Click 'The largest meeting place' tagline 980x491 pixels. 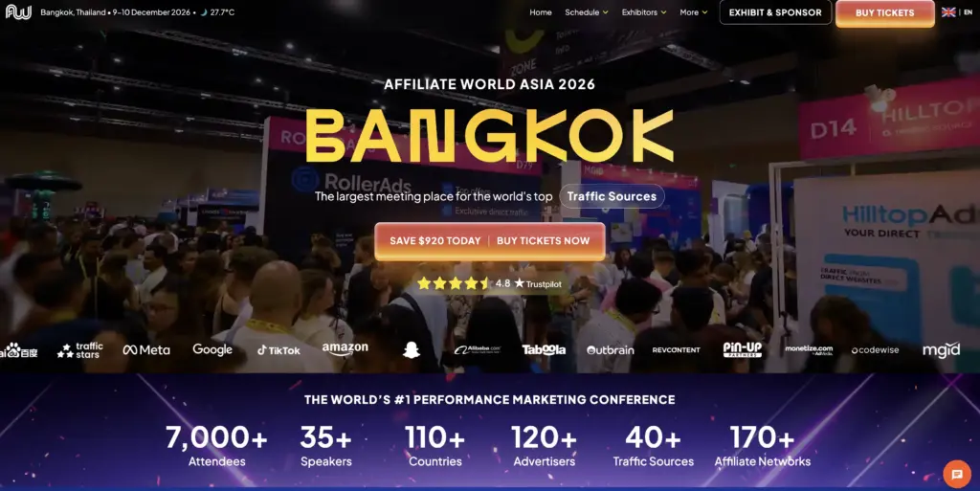click(x=434, y=197)
